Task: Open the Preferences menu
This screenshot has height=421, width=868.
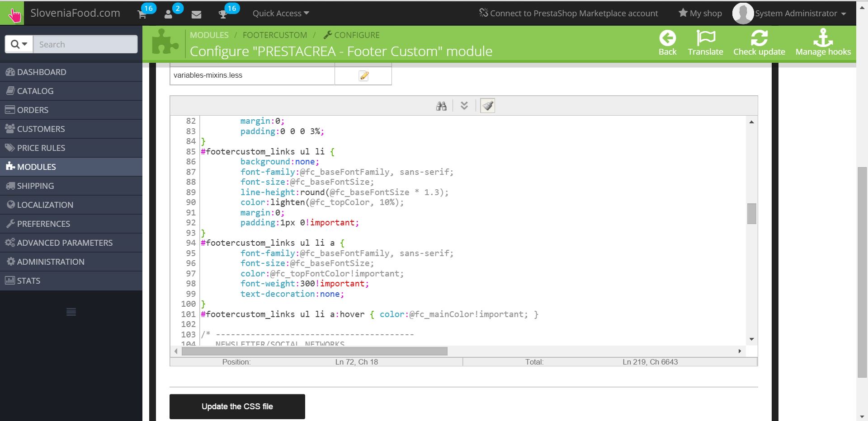Action: tap(71, 224)
